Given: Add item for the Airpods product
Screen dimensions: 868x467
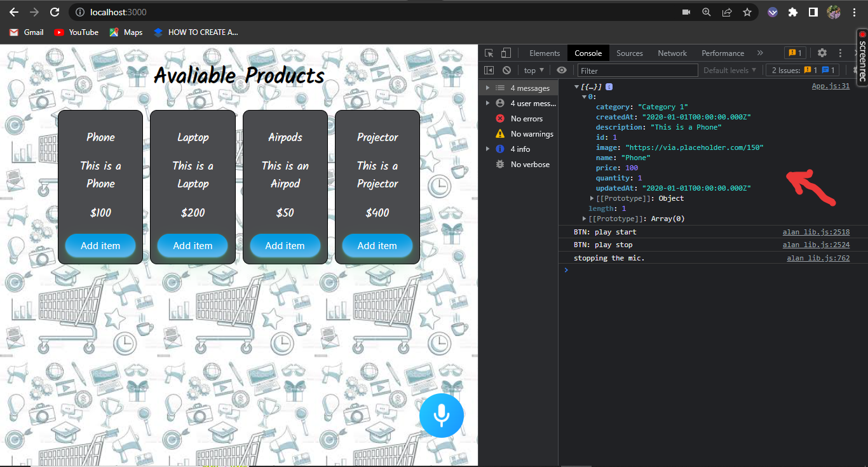Looking at the screenshot, I should [285, 245].
